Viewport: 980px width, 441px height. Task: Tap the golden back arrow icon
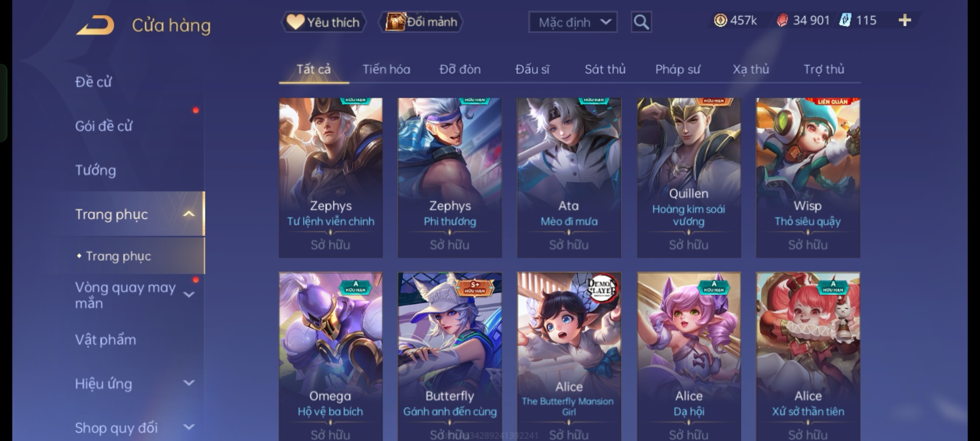tap(95, 25)
